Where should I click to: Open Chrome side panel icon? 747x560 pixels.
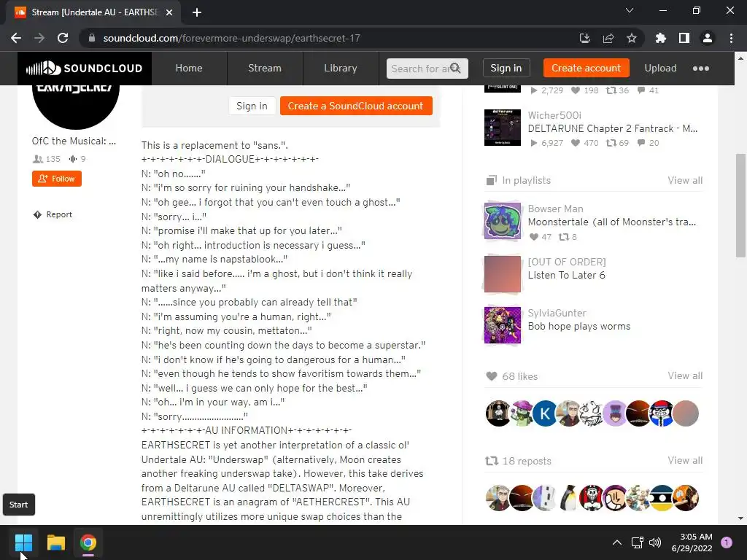coord(684,38)
